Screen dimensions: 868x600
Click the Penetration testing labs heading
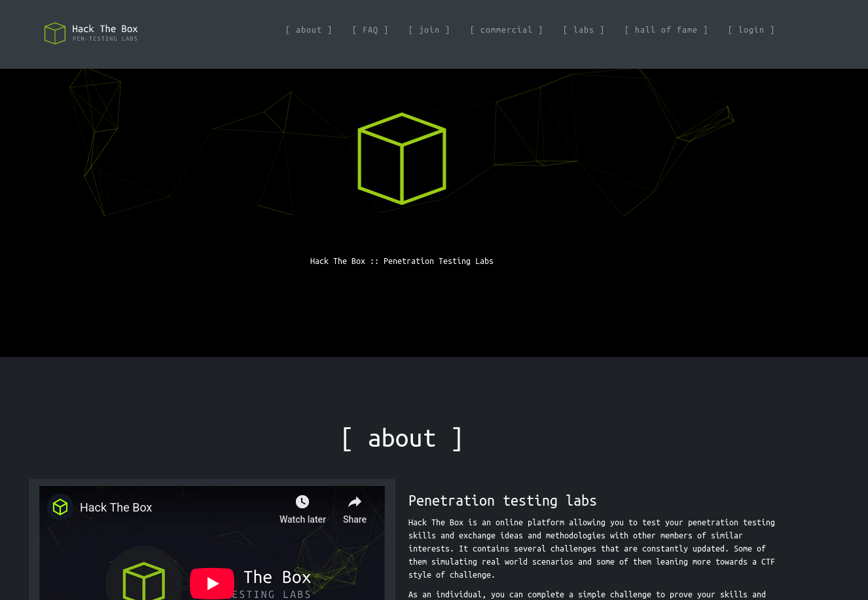click(x=502, y=501)
